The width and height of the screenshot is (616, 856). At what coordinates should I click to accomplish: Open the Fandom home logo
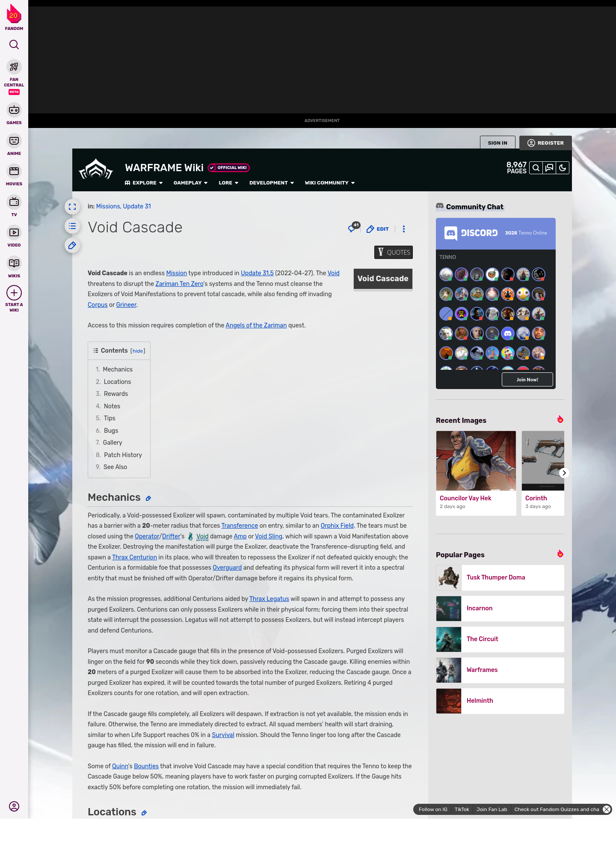[14, 18]
